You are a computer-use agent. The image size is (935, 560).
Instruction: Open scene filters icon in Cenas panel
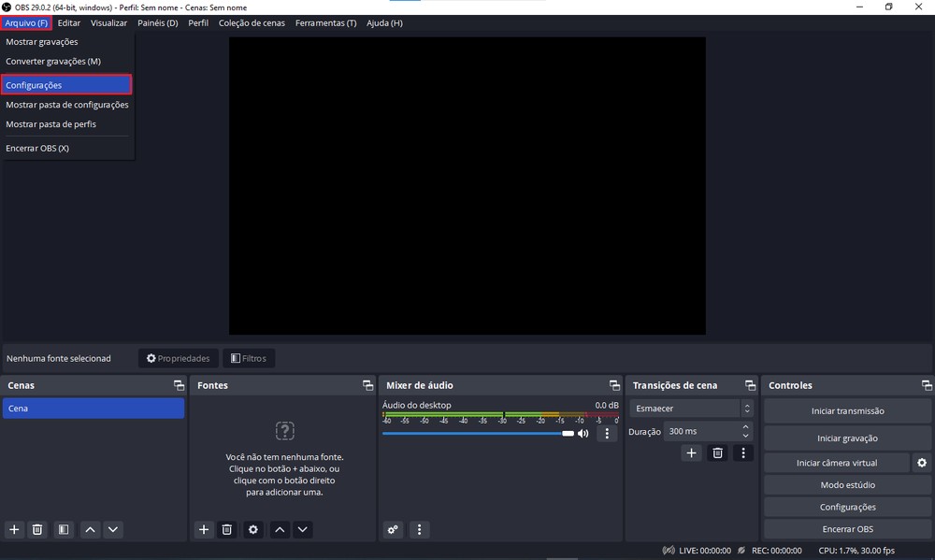point(63,529)
